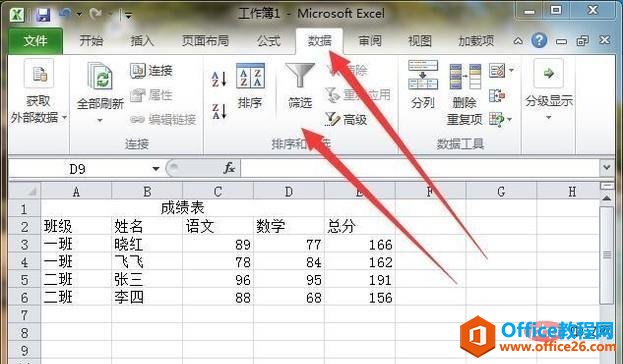Select the 数据 Data tab
This screenshot has height=364, width=623.
(319, 41)
